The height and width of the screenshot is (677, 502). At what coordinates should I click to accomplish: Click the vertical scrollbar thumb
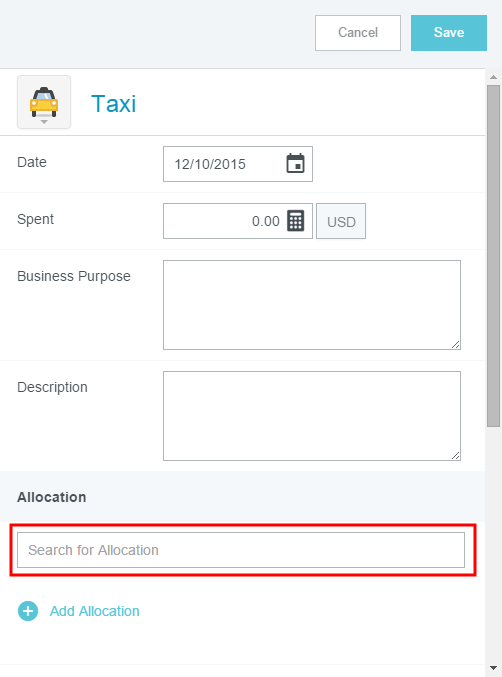point(493,256)
